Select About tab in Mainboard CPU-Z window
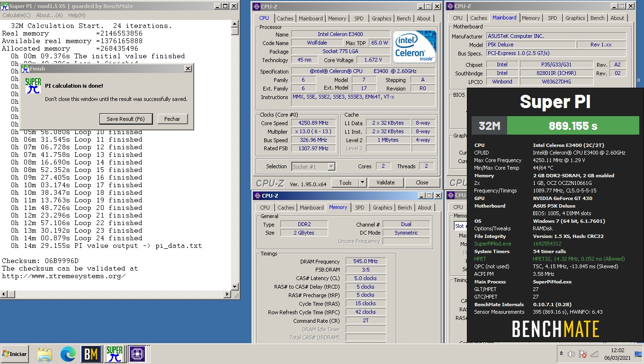Viewport: 644px width, 364px height. click(x=617, y=18)
